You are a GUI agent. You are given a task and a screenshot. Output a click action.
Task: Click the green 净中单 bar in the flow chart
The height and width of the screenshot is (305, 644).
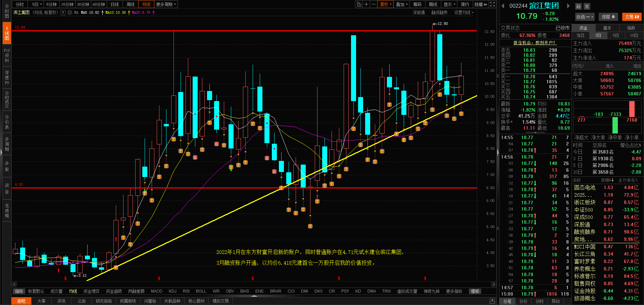coord(615,125)
